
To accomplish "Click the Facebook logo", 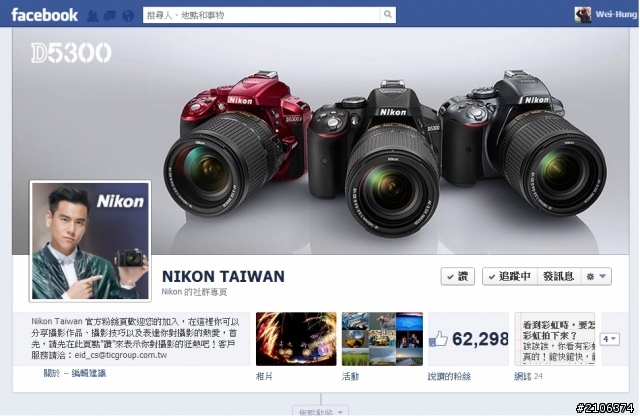I will [x=44, y=15].
